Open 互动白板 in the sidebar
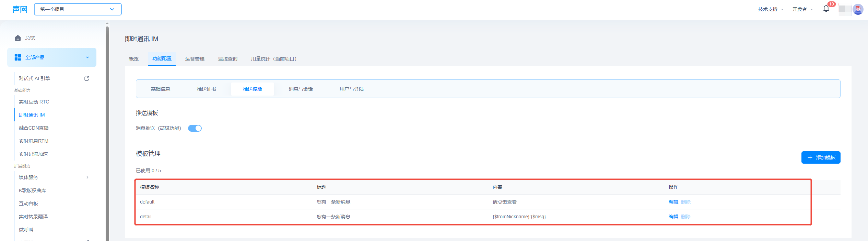 point(28,204)
